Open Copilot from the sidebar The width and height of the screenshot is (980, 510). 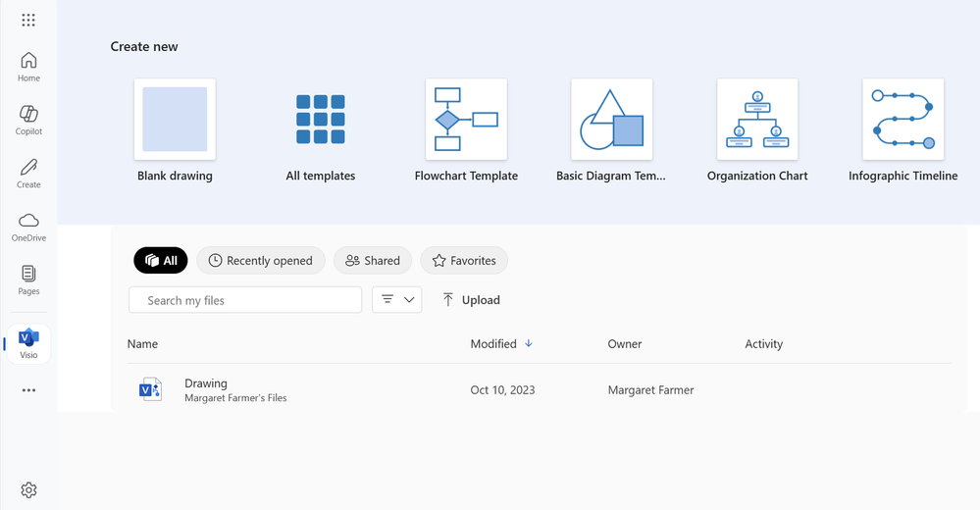coord(28,120)
